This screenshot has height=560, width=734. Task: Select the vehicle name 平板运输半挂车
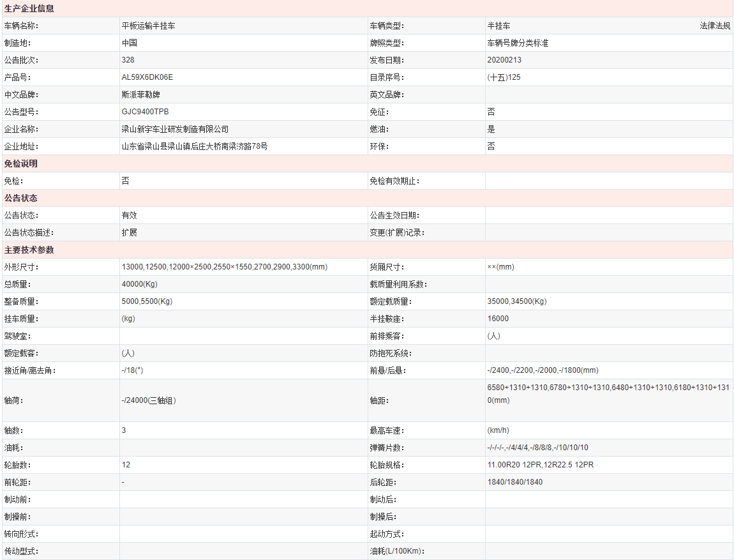click(148, 26)
